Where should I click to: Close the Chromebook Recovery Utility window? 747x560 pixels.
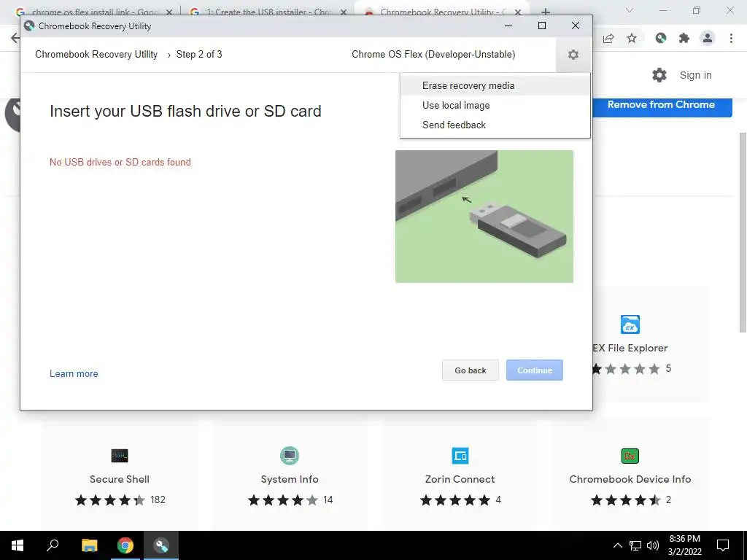coord(576,26)
